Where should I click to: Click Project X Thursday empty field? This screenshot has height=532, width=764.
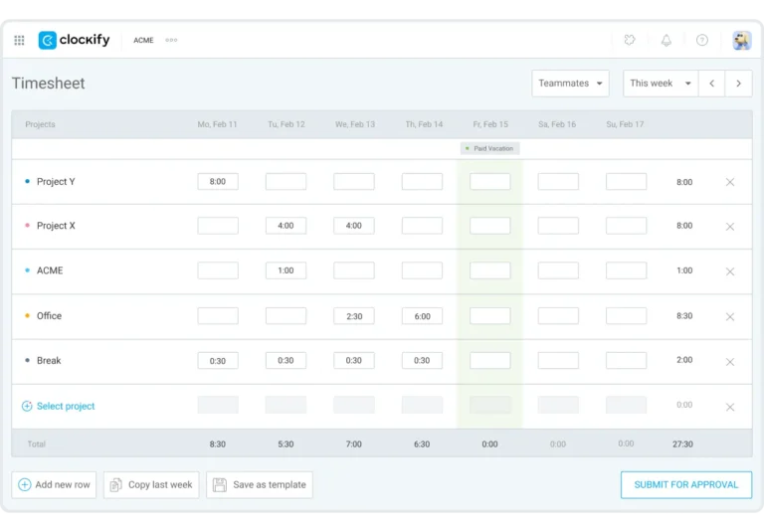422,226
